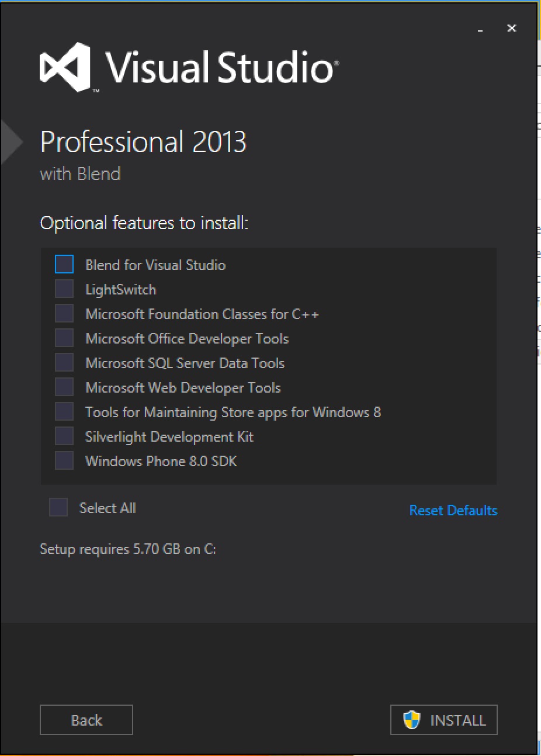The image size is (541, 756).
Task: Enable the Blend for Visual Studio checkbox
Action: pos(64,265)
